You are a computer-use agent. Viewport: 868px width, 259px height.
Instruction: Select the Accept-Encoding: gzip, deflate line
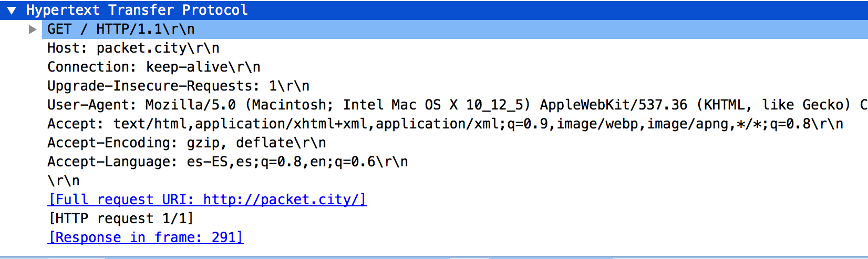point(187,143)
